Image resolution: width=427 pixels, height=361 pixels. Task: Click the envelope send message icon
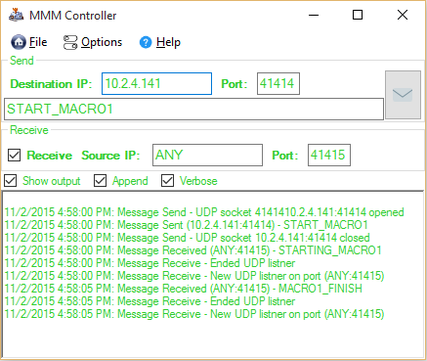pyautogui.click(x=403, y=95)
